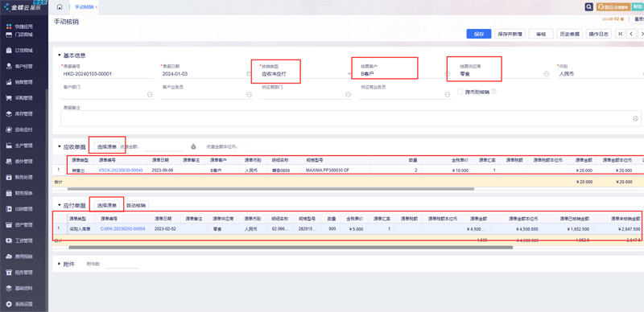The width and height of the screenshot is (644, 312).
Task: Click the 自动核销 button
Action: click(x=136, y=205)
